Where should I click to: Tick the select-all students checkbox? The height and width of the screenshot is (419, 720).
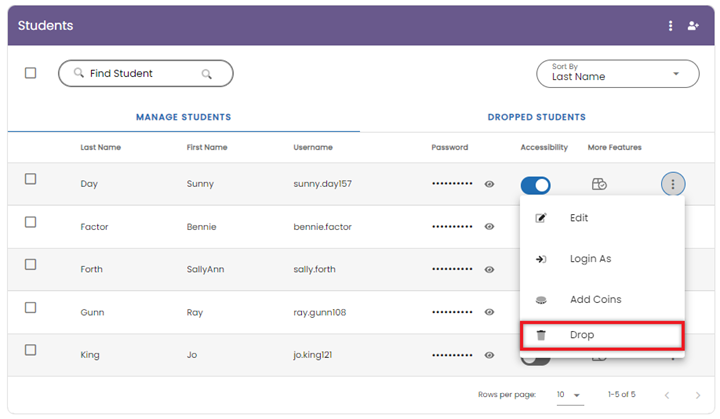click(x=30, y=73)
